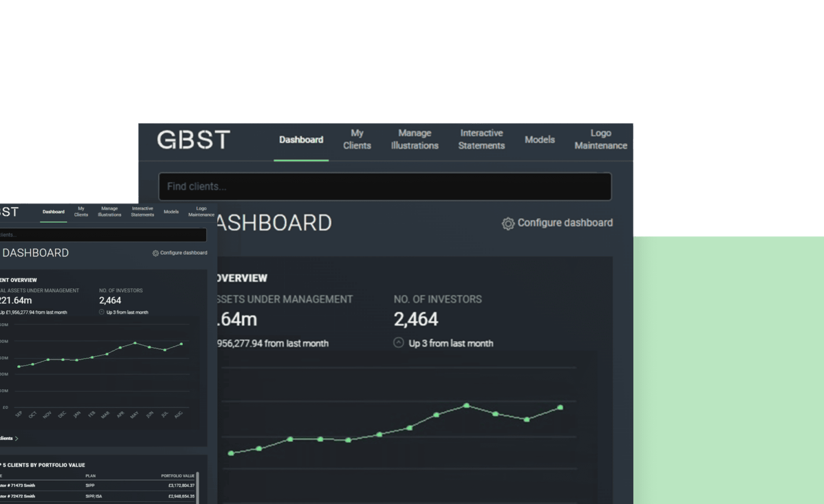The image size is (824, 504).
Task: Click the NO. OF INVESTORS label in the large window
Action: pyautogui.click(x=438, y=299)
